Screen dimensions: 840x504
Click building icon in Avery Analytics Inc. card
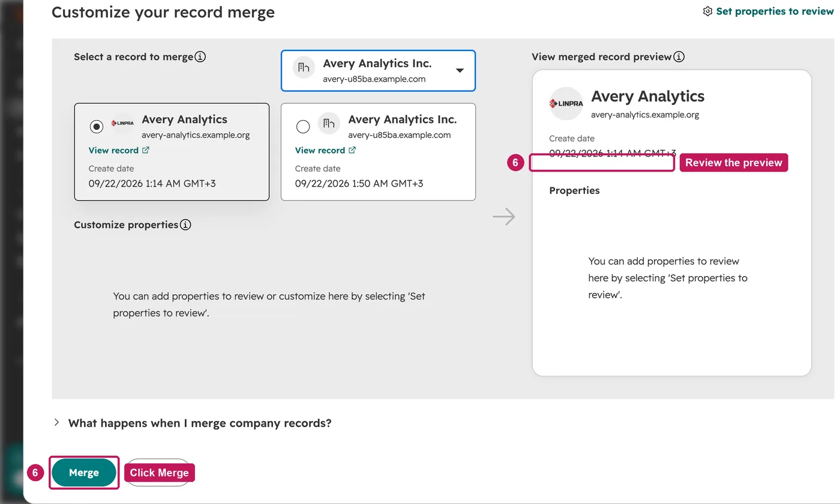329,124
